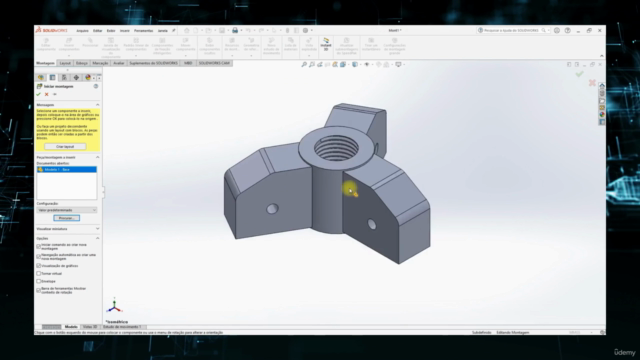This screenshot has height=360, width=640.
Task: Click the user login icon in title bar
Action: click(557, 31)
